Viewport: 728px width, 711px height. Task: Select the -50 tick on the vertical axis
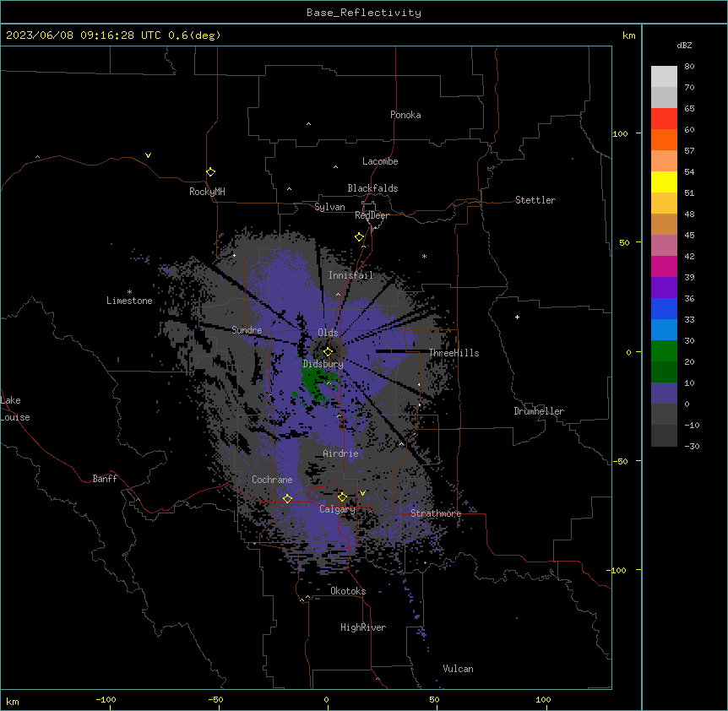[x=620, y=461]
